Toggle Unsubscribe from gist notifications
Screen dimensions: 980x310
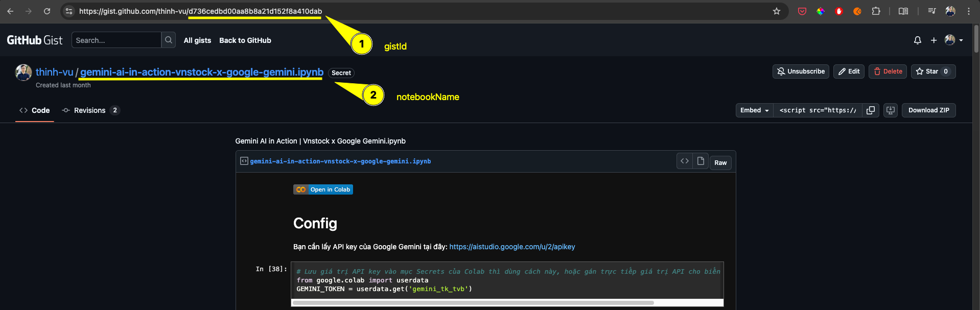pyautogui.click(x=801, y=71)
